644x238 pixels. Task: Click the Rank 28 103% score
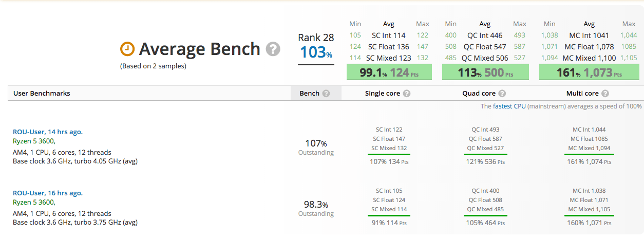pos(316,52)
